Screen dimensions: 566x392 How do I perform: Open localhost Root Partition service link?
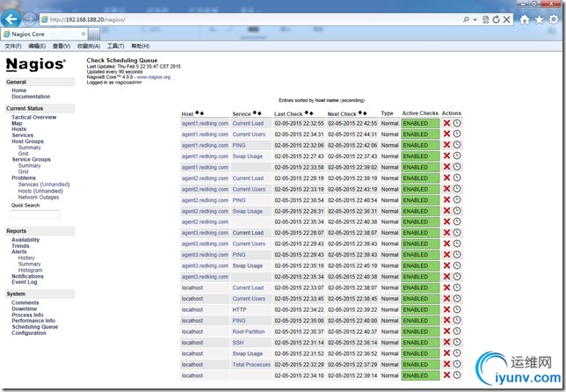point(249,331)
